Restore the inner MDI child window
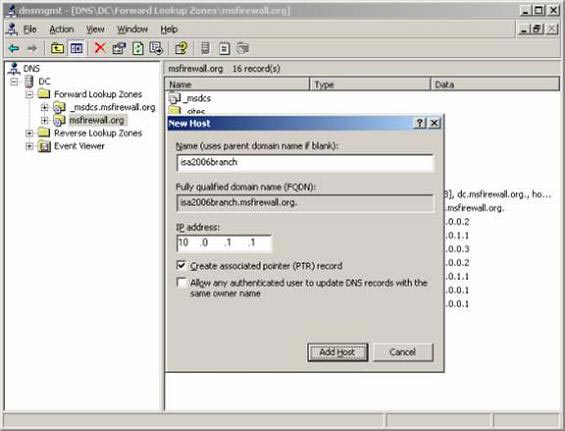The width and height of the screenshot is (565, 431). coord(537,29)
